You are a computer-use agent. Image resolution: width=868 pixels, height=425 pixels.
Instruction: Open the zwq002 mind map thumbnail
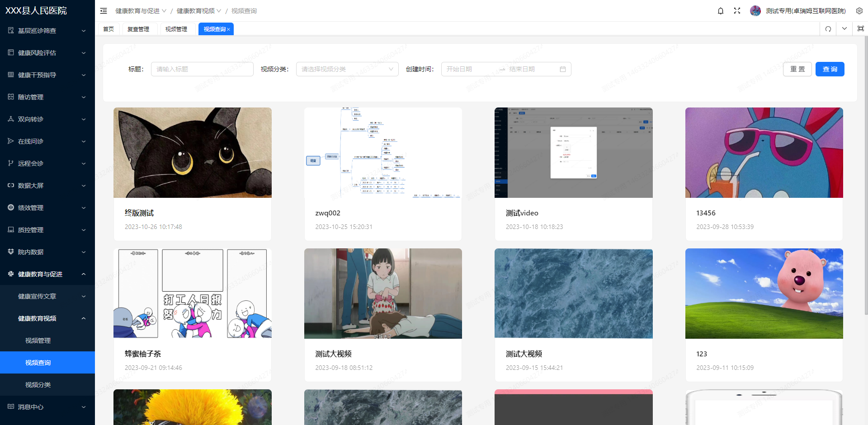(383, 153)
